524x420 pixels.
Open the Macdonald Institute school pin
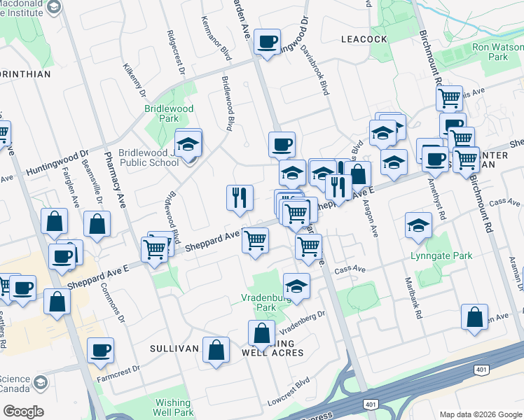click(54, 7)
